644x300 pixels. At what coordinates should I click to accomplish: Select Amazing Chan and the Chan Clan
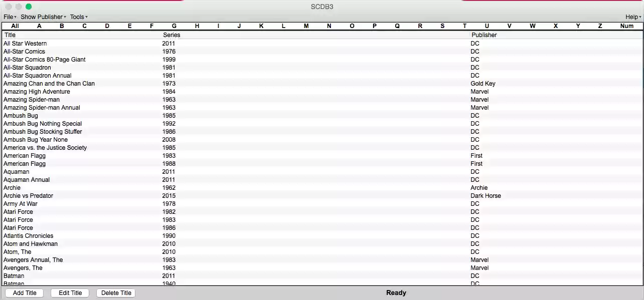[49, 84]
